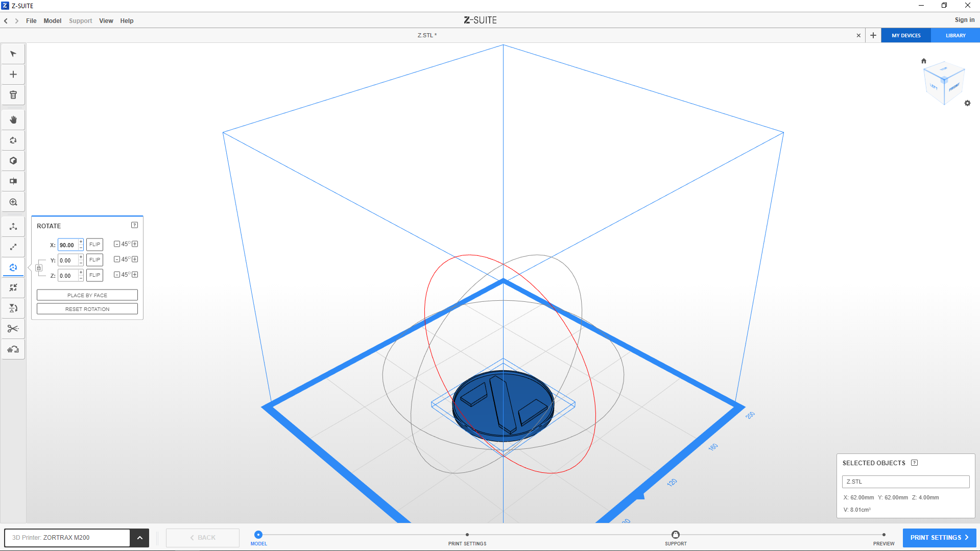Click the minus 45° button for Z axis
980x551 pixels.
(117, 275)
